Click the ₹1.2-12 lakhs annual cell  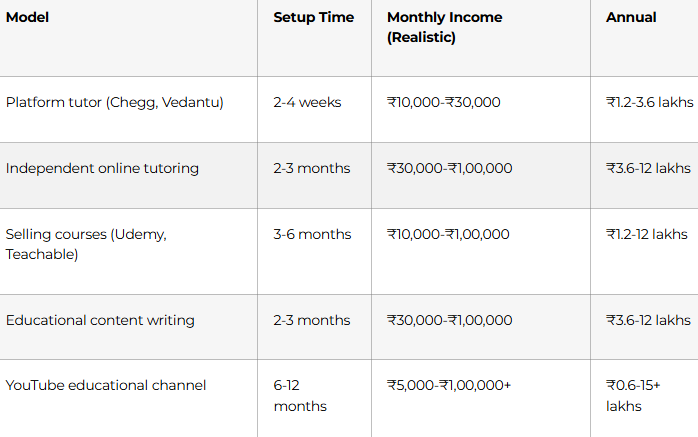click(x=646, y=234)
